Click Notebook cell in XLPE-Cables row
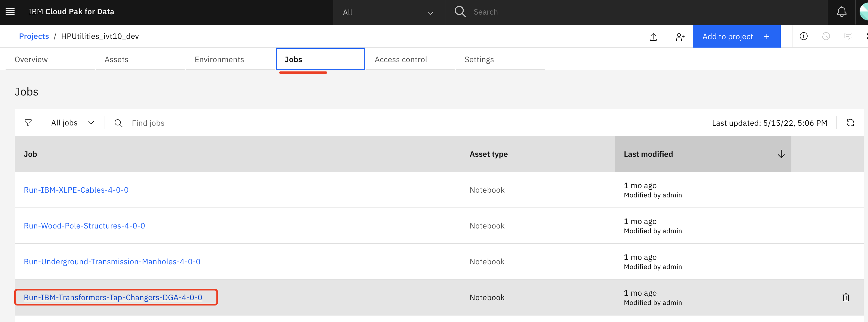The width and height of the screenshot is (868, 322). [487, 190]
